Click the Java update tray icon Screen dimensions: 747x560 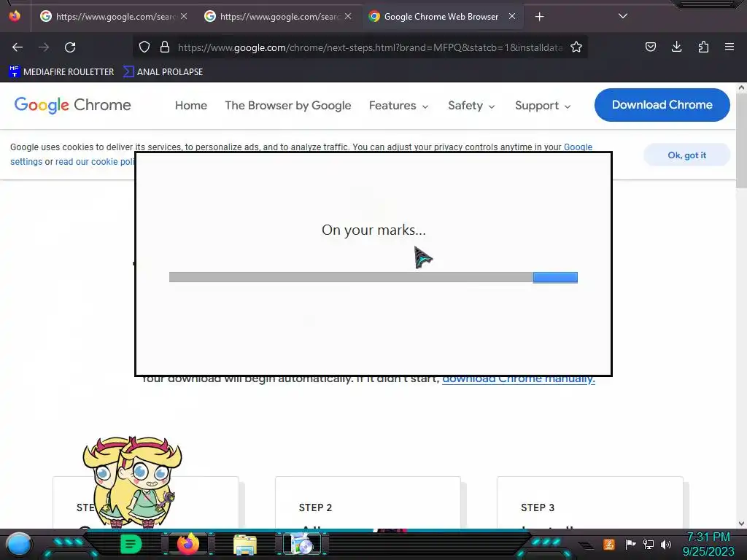point(609,544)
